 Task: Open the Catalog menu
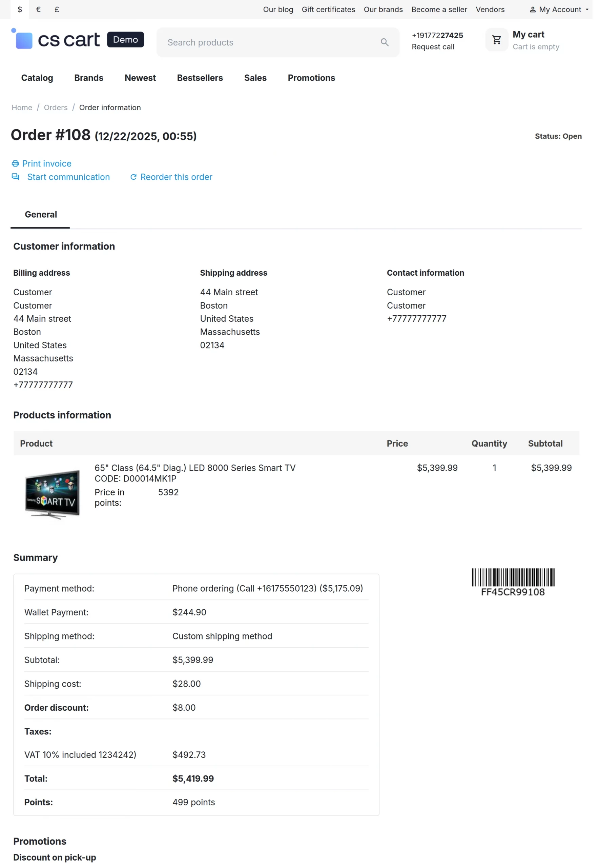(37, 78)
